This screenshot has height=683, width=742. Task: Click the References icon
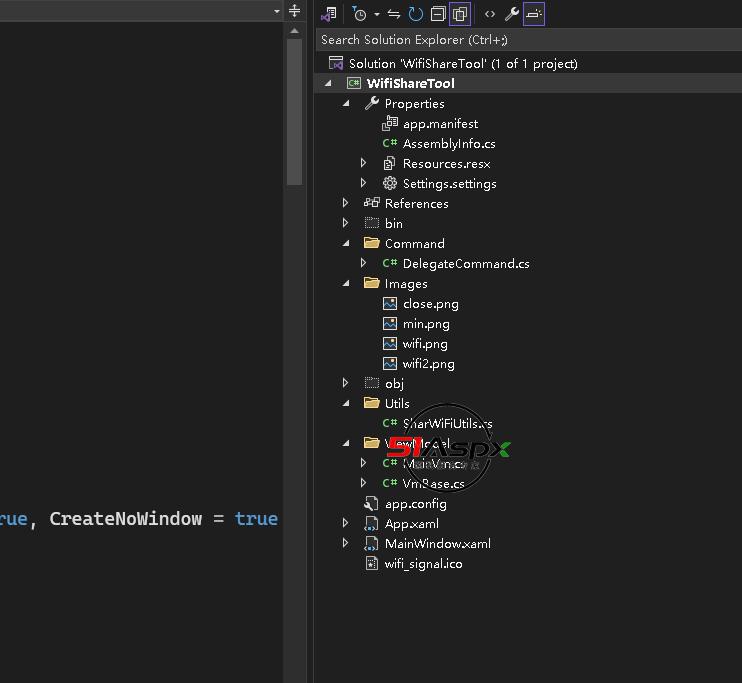click(372, 203)
